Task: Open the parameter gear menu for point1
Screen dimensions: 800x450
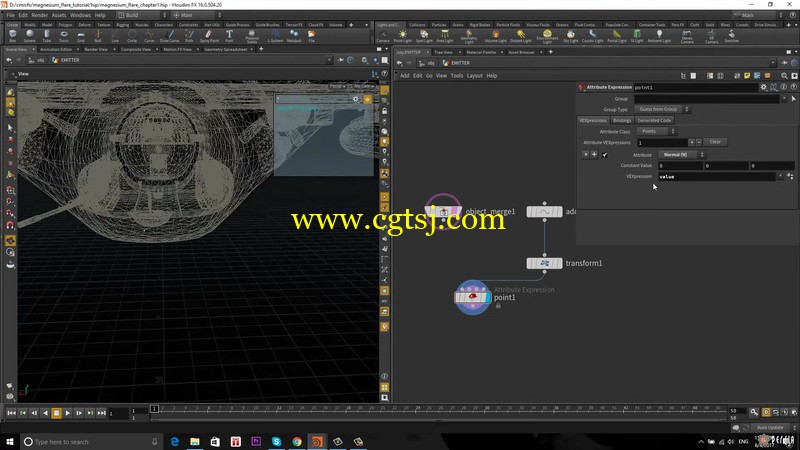Action: (763, 87)
